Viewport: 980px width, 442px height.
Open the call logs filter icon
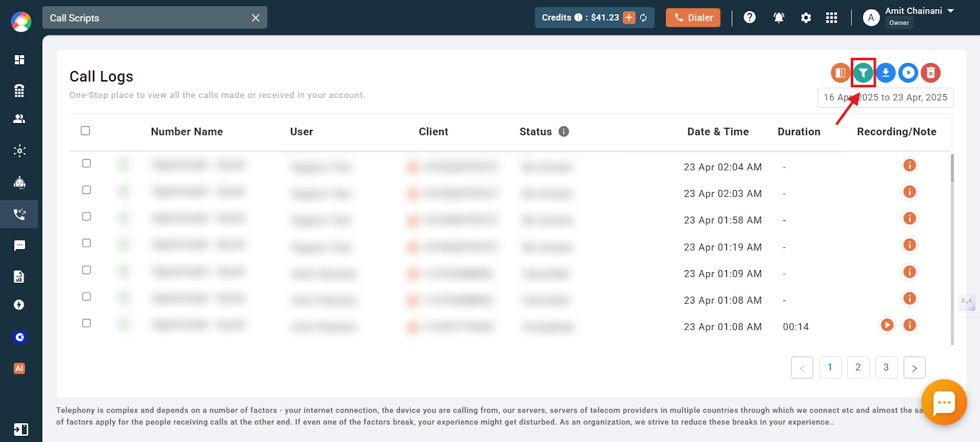point(863,73)
